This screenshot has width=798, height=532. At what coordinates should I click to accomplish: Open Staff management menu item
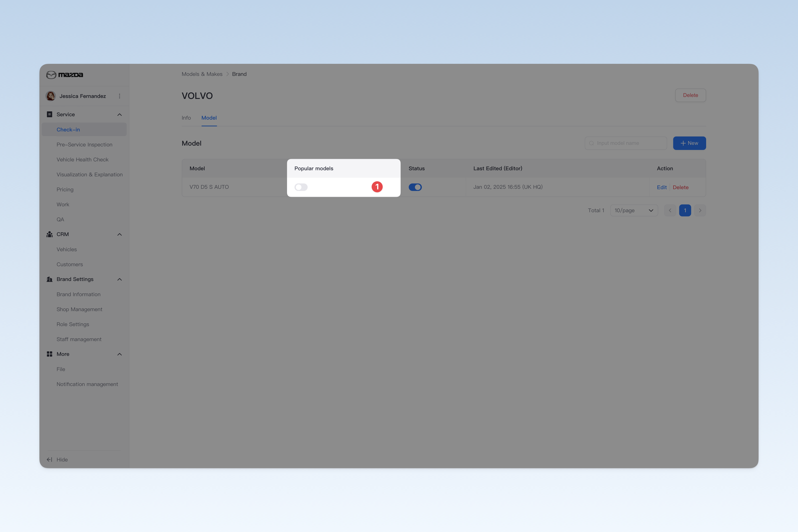(x=84, y=339)
